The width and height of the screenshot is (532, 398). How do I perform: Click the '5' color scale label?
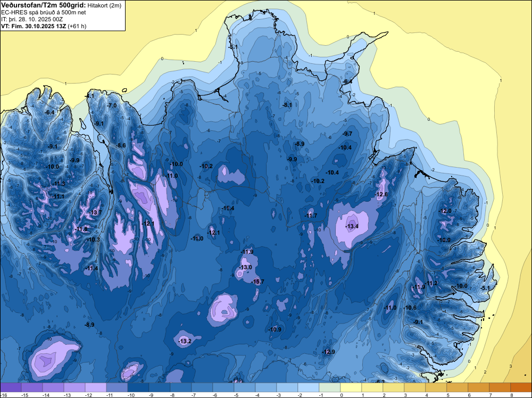(x=448, y=395)
